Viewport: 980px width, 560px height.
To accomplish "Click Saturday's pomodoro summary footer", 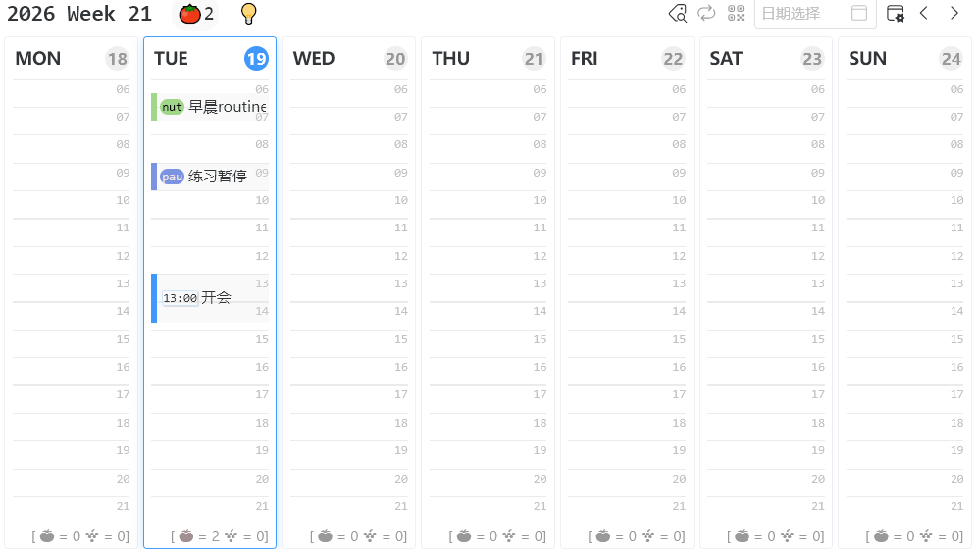I will 775,536.
